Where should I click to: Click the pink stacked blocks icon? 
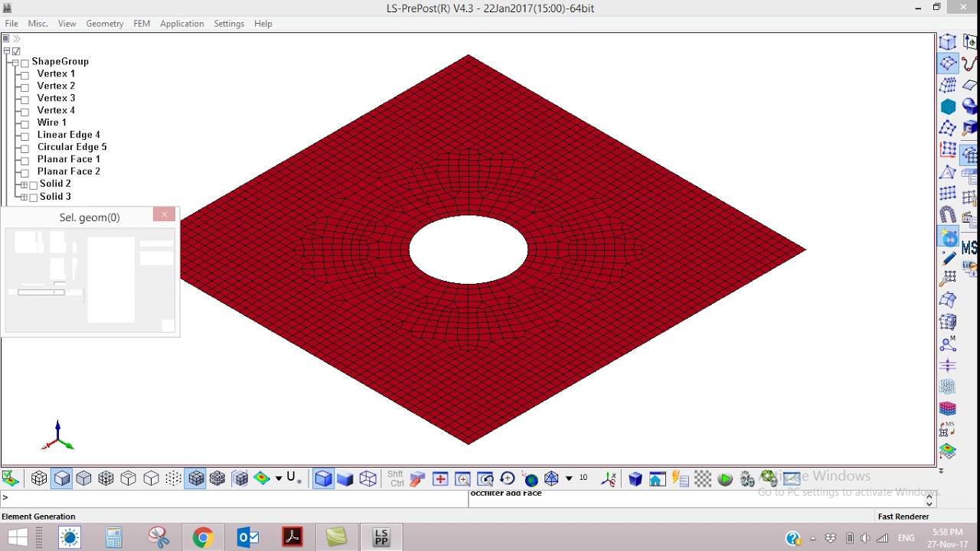coord(949,409)
